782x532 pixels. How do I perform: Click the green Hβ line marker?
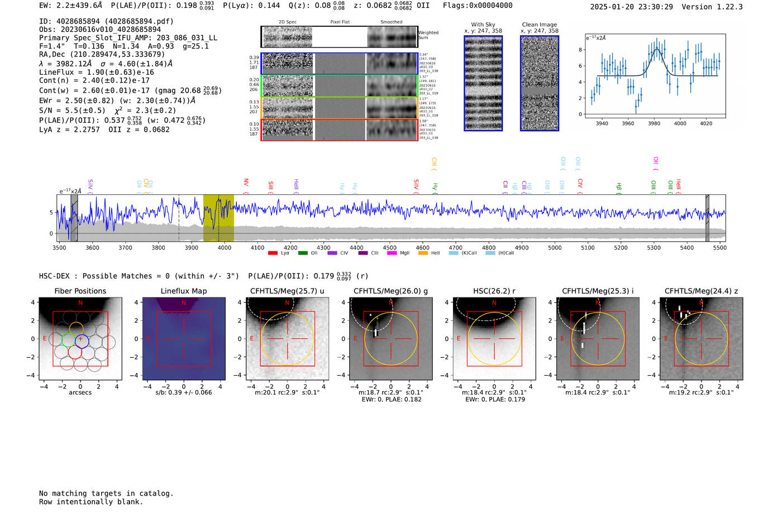coord(618,186)
